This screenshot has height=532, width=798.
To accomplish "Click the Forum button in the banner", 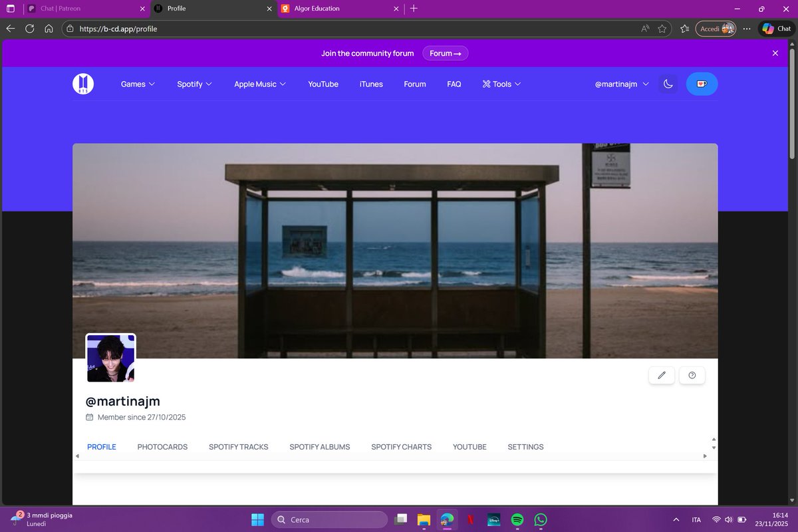I will (445, 53).
